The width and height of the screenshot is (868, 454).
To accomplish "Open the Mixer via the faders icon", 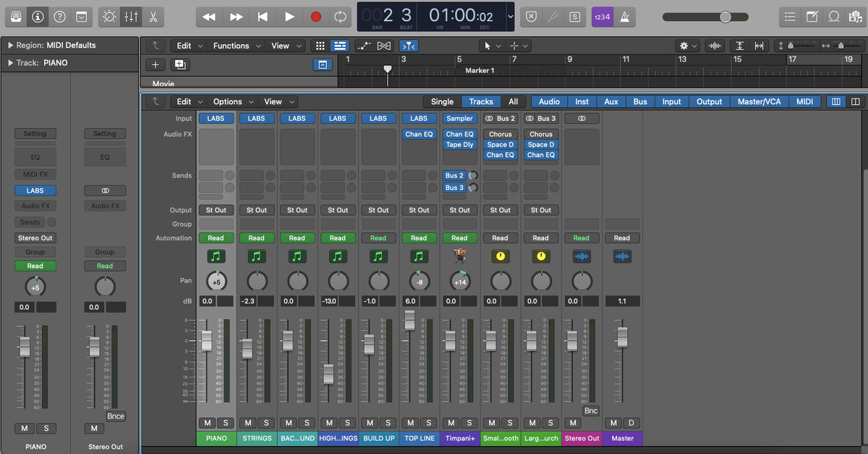I will point(131,16).
